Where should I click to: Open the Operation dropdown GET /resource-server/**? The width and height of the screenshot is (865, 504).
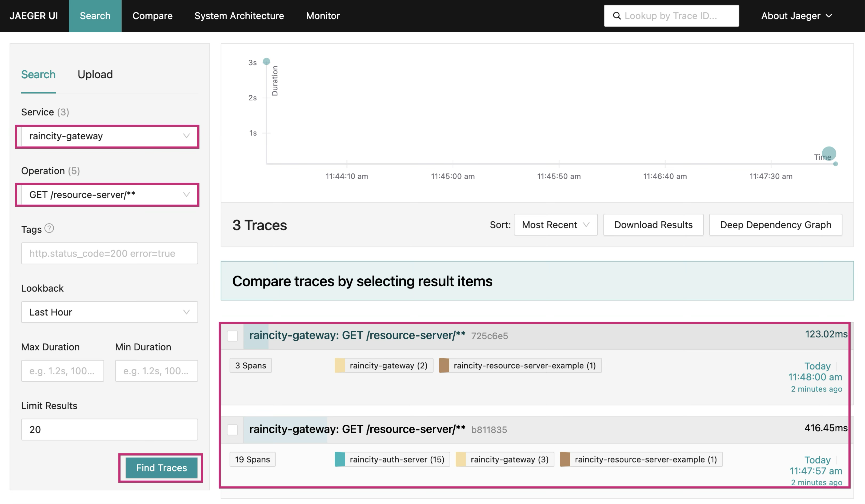(110, 195)
